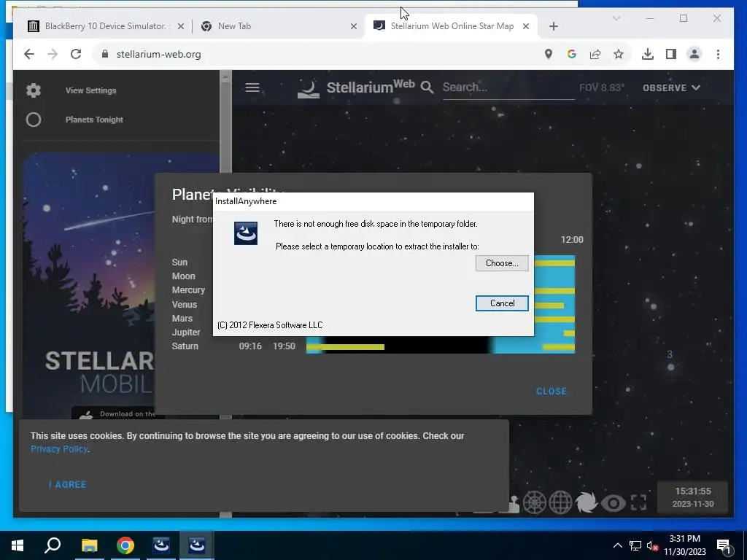Click Chrome icon in taskbar

[125, 545]
